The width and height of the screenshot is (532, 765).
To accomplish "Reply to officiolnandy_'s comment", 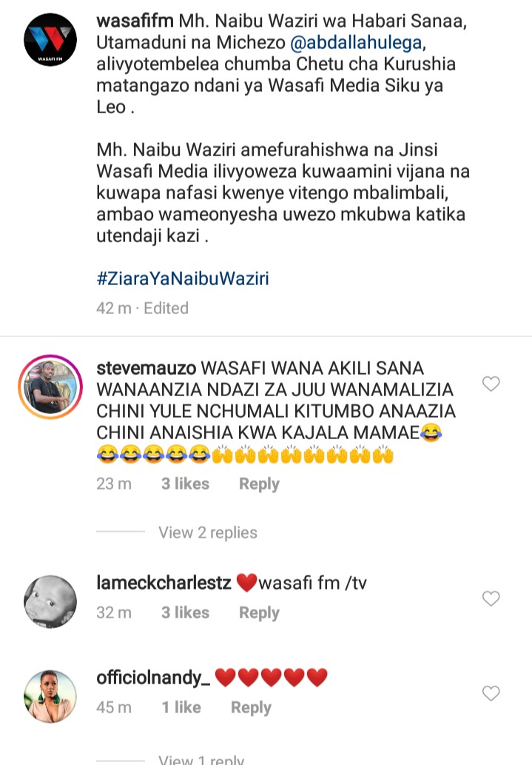I will [x=251, y=707].
